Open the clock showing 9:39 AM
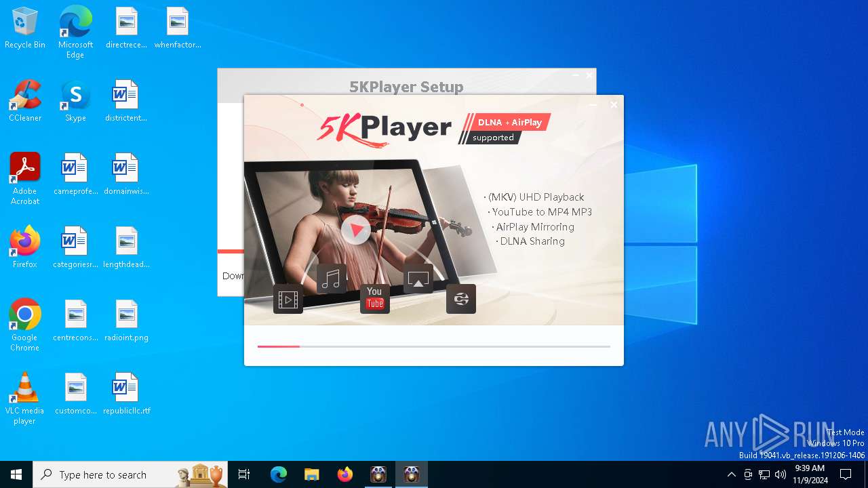 point(810,474)
